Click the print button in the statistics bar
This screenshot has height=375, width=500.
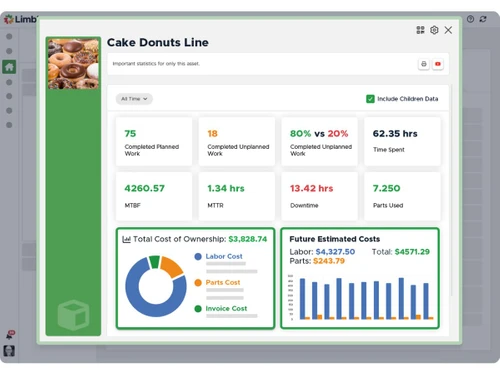tap(424, 64)
